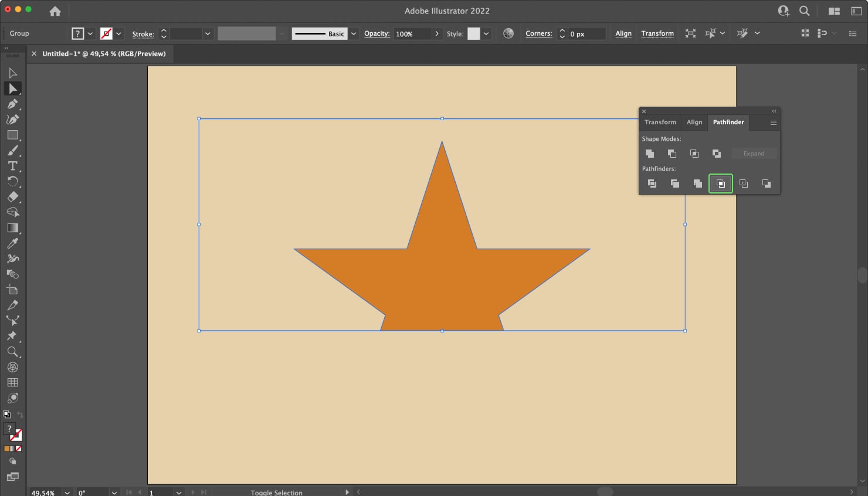
Task: Open the zoom level dropdown
Action: pyautogui.click(x=67, y=492)
